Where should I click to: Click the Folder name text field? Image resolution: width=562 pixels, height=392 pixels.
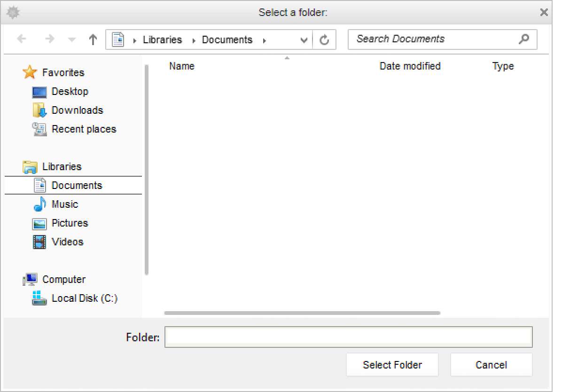coord(348,337)
